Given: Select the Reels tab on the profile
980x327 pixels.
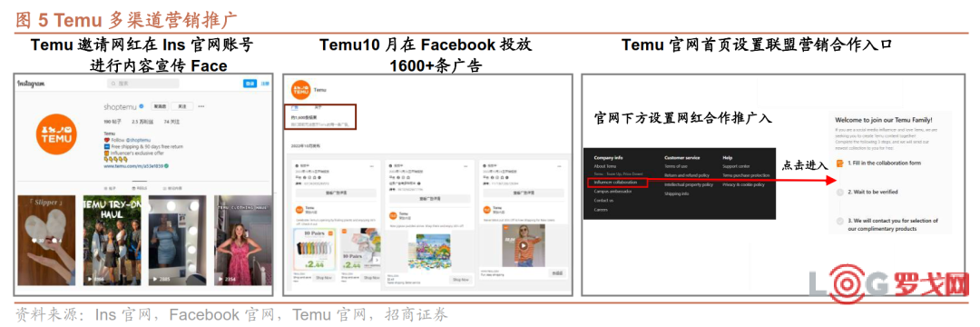Looking at the screenshot, I should coord(140,188).
